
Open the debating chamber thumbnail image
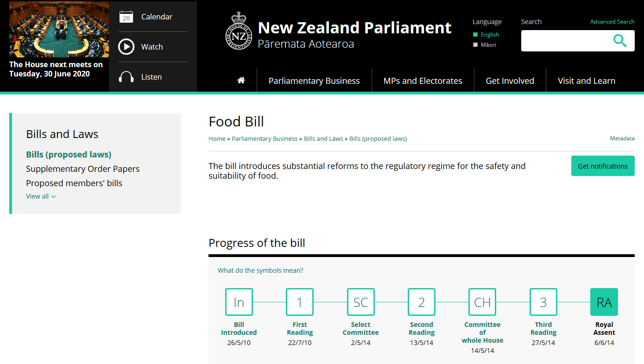[x=59, y=30]
